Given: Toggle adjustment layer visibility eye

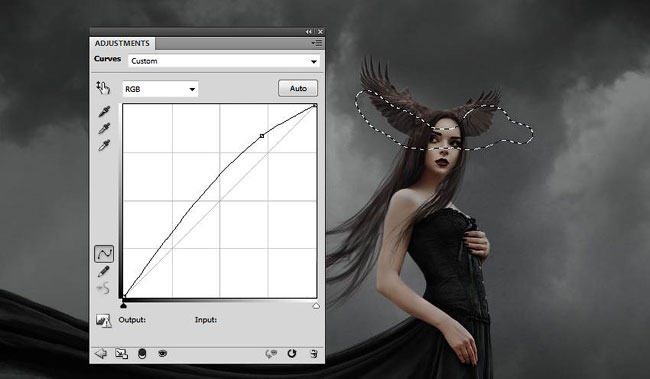Looking at the screenshot, I should (x=162, y=353).
